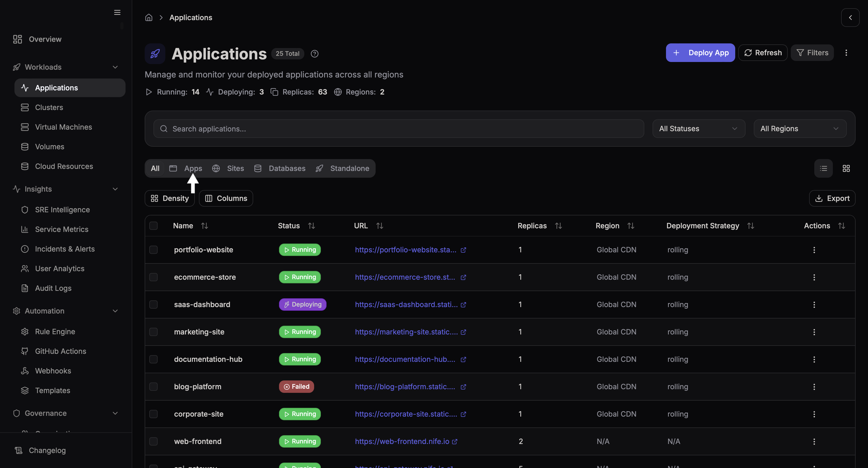This screenshot has width=868, height=468.
Task: Click the home breadcrumb icon
Action: pyautogui.click(x=149, y=17)
